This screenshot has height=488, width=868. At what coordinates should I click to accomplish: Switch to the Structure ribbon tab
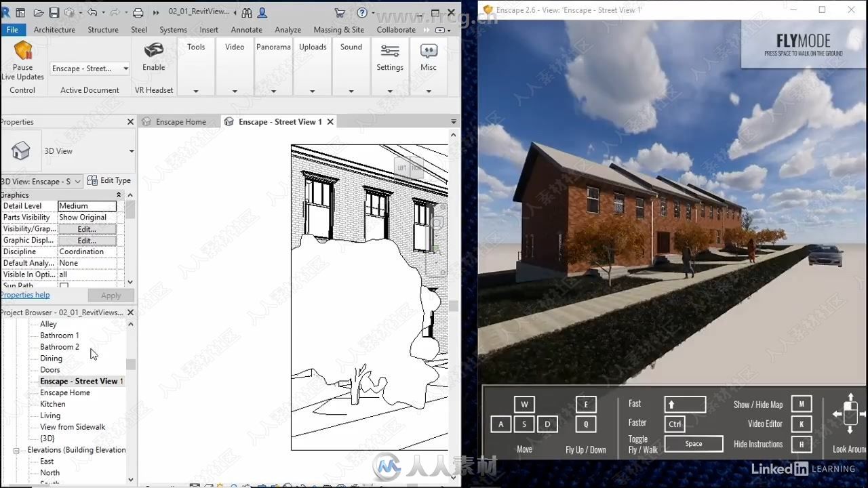tap(103, 30)
